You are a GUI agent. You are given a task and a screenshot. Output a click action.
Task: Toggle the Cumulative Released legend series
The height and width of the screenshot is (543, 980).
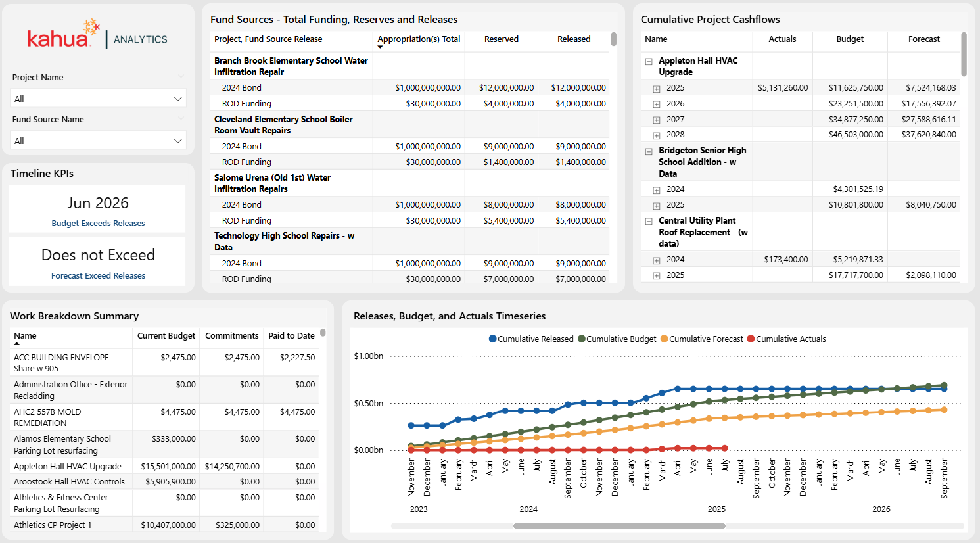coord(531,339)
